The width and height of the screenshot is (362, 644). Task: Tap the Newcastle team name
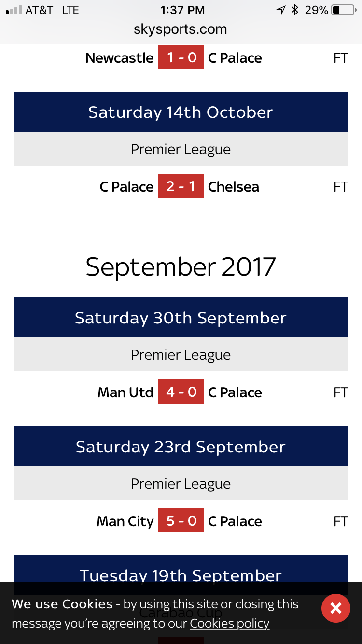coord(119,58)
